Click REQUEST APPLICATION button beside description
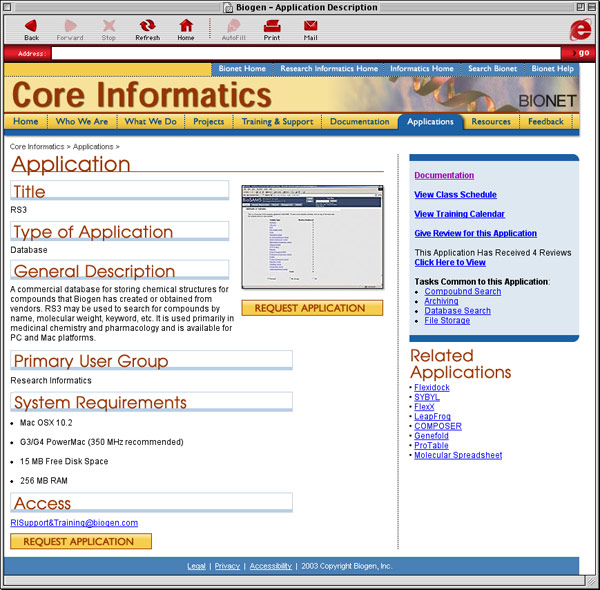This screenshot has height=590, width=600. (x=312, y=308)
